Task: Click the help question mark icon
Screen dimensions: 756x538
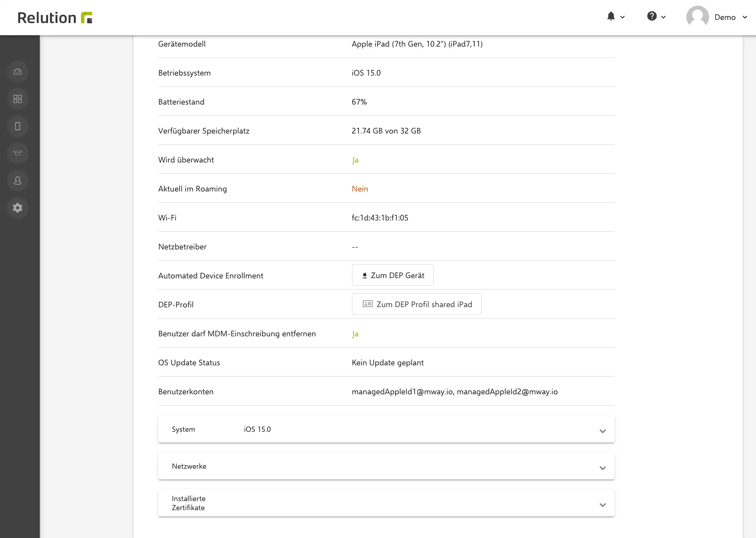Action: [x=652, y=16]
